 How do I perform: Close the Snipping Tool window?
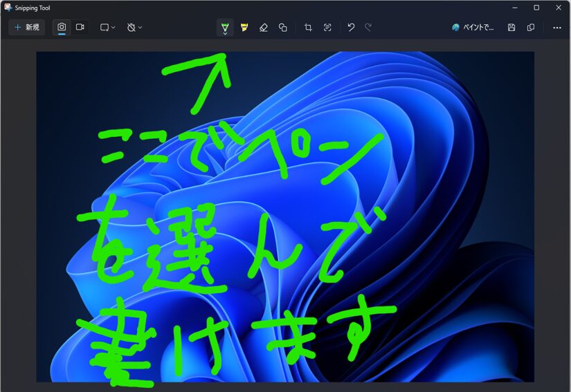[x=559, y=8]
